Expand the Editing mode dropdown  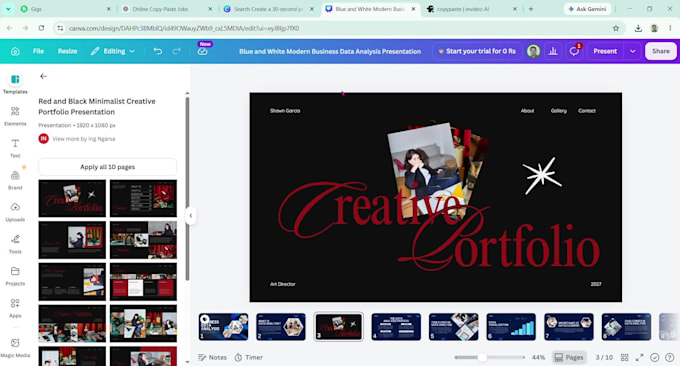tap(113, 51)
